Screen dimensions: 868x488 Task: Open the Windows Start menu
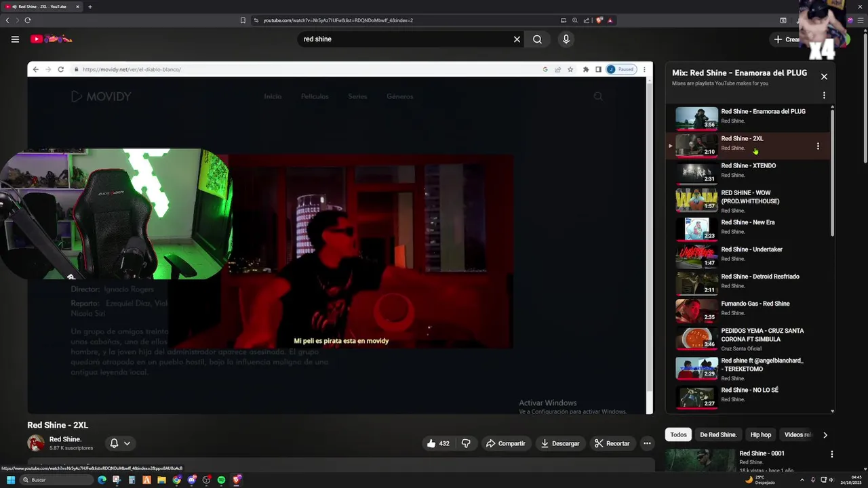tap(11, 480)
